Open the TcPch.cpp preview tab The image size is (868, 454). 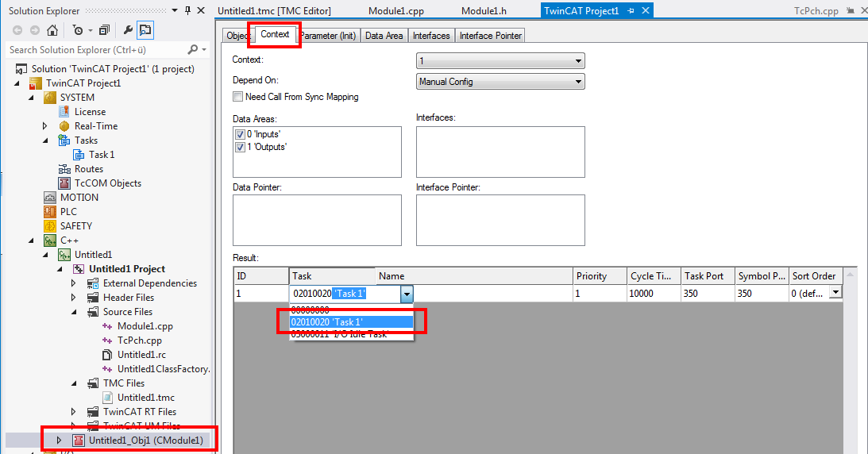(x=816, y=10)
